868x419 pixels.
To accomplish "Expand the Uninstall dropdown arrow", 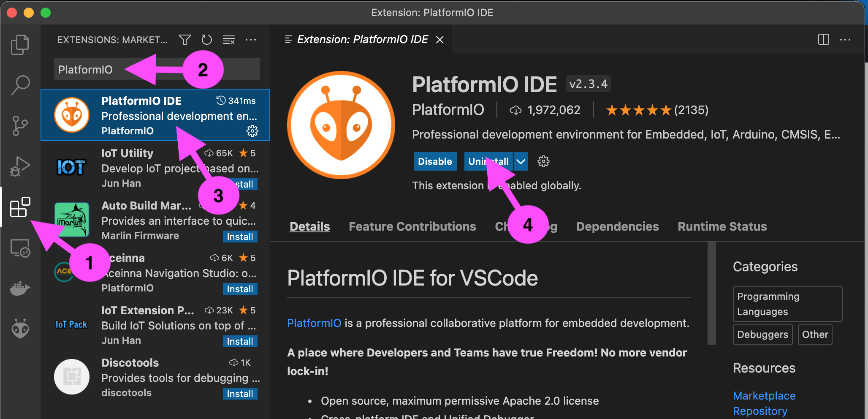I will tap(521, 161).
